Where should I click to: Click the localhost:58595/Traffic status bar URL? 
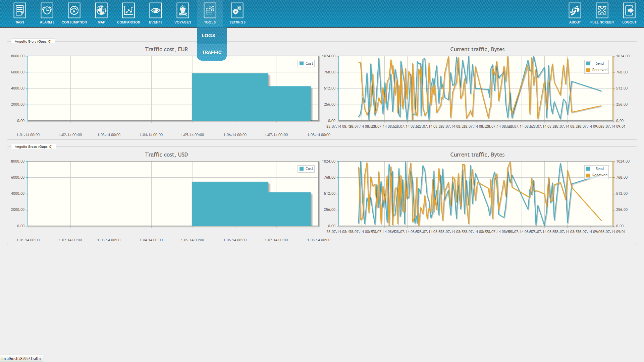tap(21, 359)
